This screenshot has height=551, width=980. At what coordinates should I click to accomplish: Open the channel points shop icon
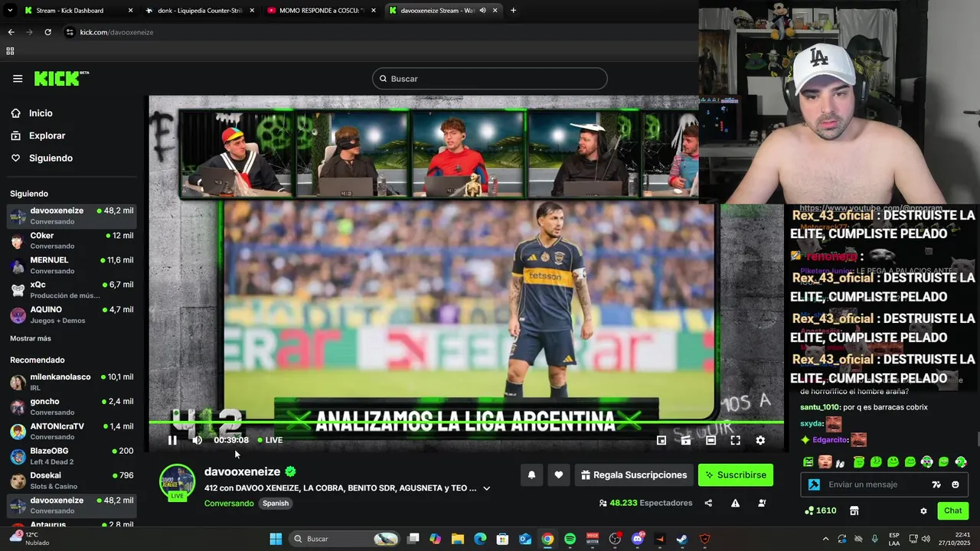[x=854, y=510]
